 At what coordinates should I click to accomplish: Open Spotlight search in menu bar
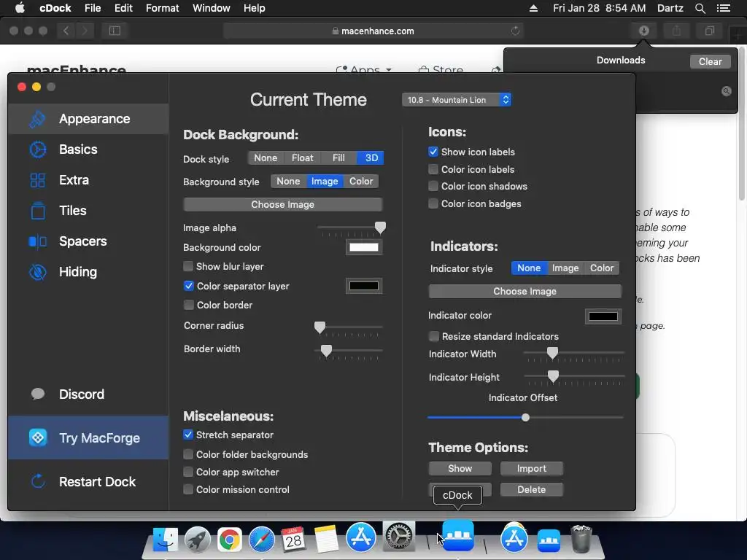(700, 8)
